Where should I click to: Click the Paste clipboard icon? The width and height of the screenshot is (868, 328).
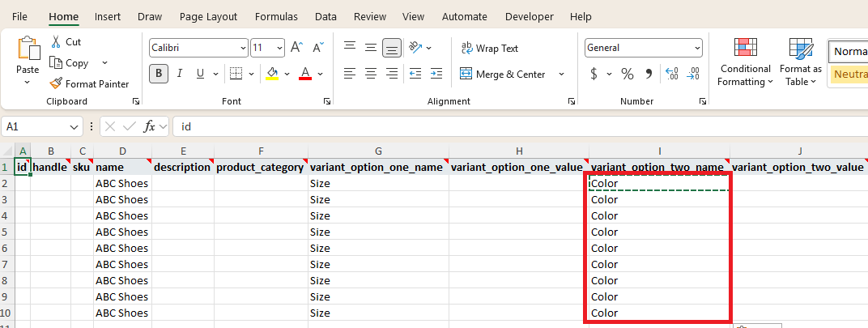point(28,49)
